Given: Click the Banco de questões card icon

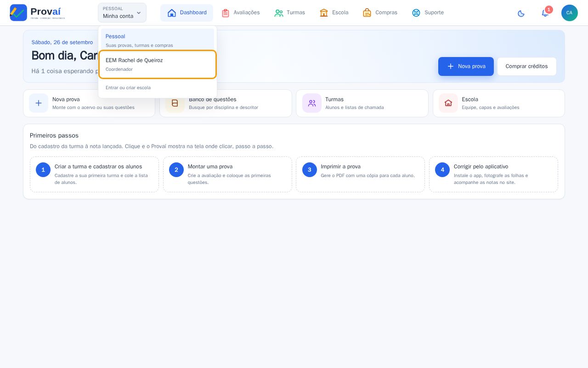Looking at the screenshot, I should click(175, 103).
